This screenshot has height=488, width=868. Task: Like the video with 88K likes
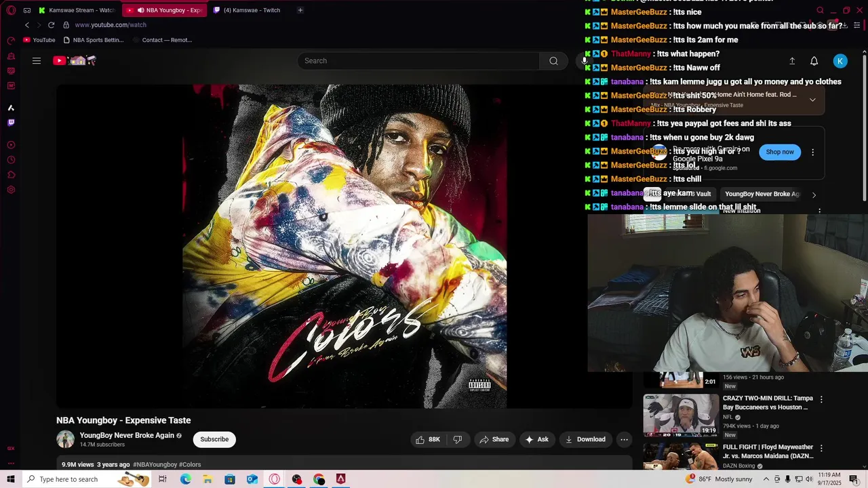coord(427,439)
